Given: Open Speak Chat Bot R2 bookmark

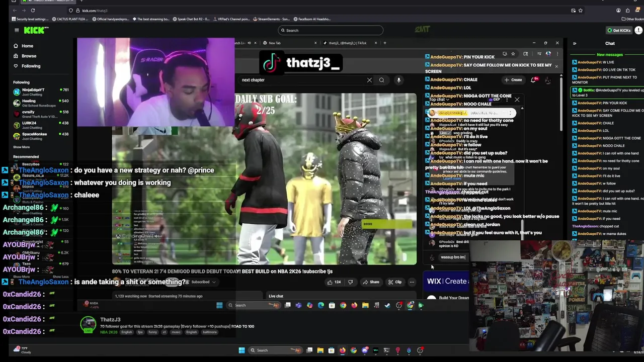Looking at the screenshot, I should (191, 19).
